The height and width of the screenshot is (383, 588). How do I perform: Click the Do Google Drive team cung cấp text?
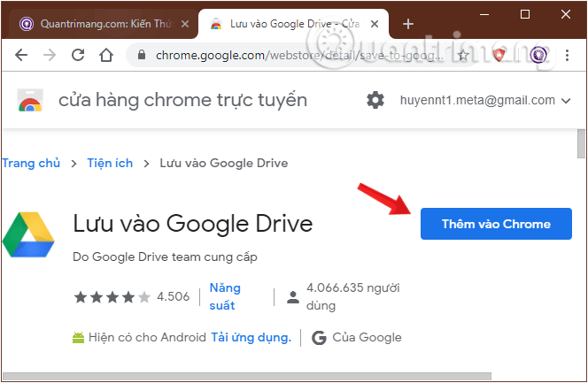click(x=165, y=257)
